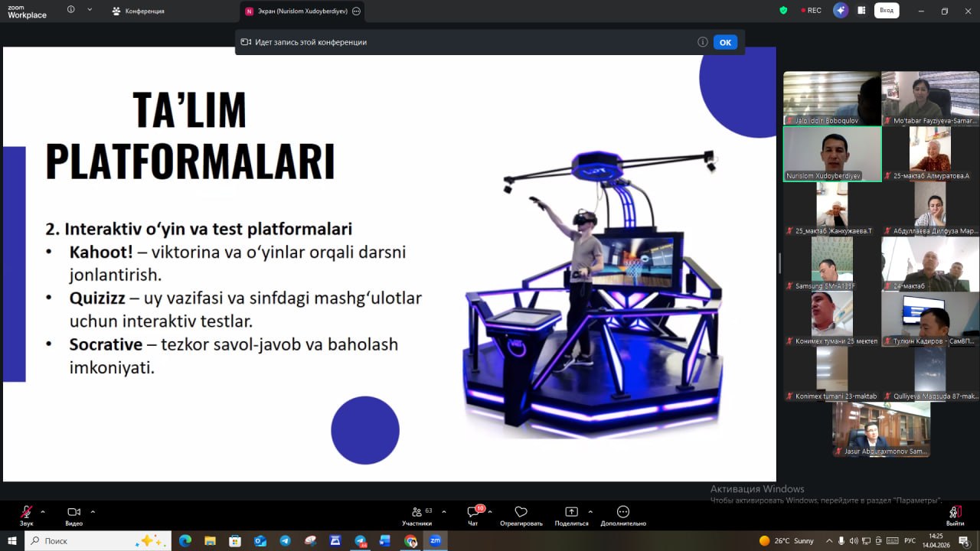Select Nurislom Xudoyberdiyev's video thumbnail

(x=832, y=153)
